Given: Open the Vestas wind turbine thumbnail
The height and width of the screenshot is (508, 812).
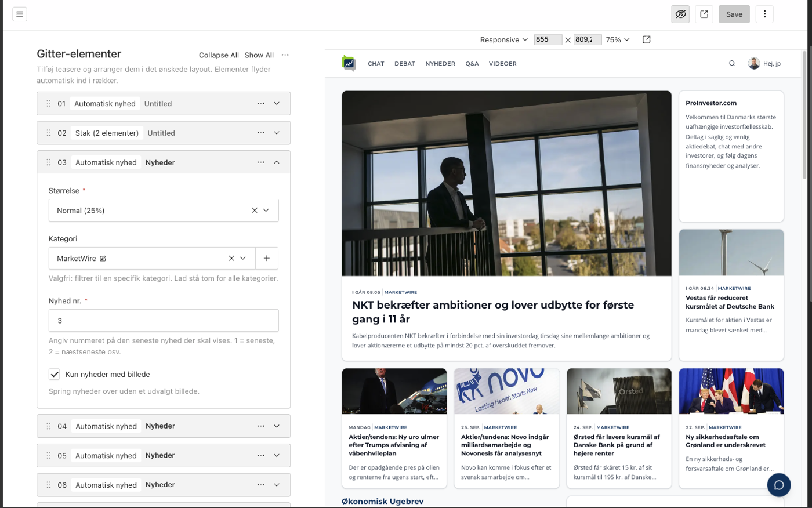Looking at the screenshot, I should coord(731,252).
